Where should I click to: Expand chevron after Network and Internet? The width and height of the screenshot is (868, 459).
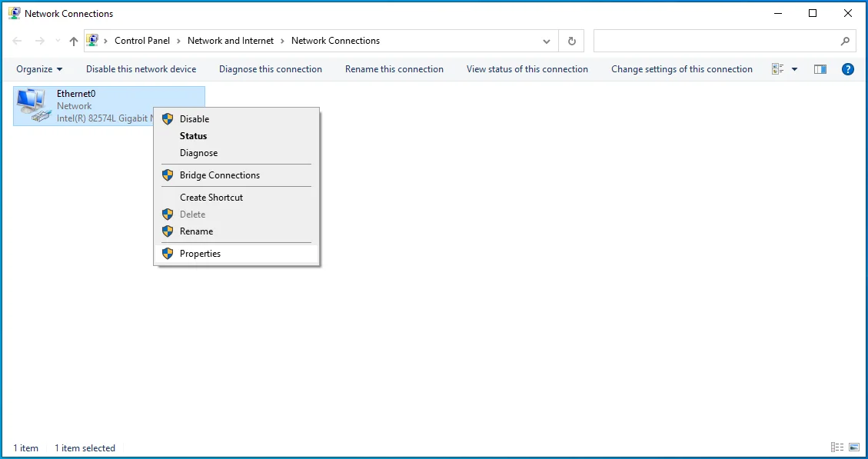click(x=282, y=41)
